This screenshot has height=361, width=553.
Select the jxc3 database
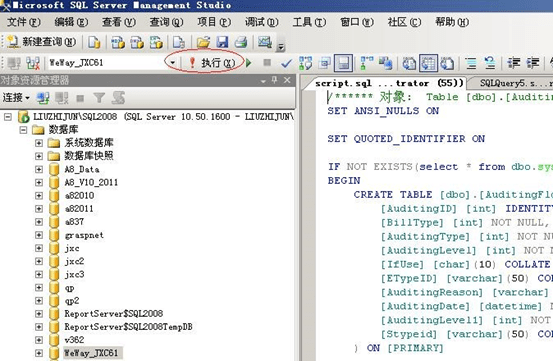pos(74,274)
